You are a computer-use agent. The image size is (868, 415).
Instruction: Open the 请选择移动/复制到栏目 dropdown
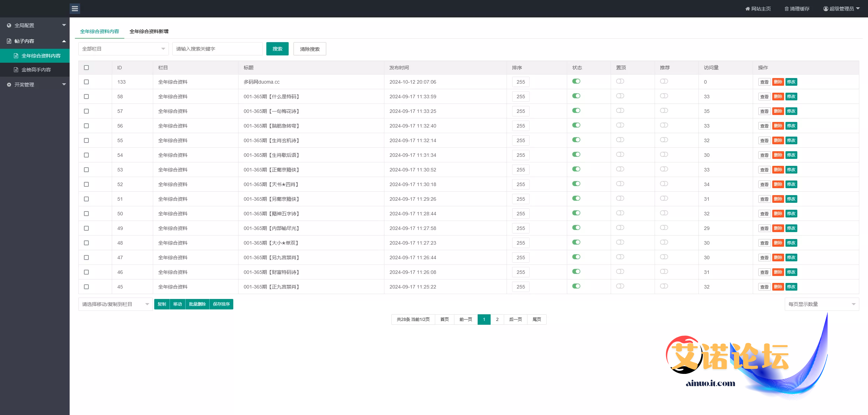click(115, 304)
